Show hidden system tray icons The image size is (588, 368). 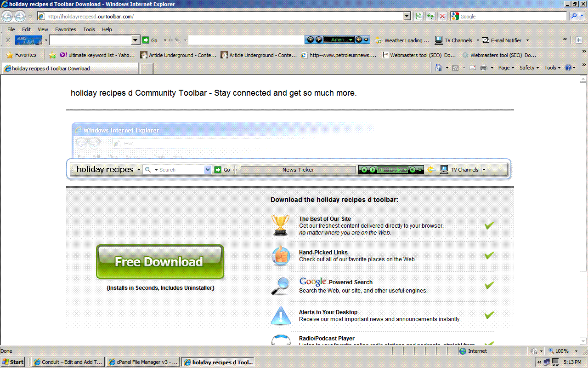pos(539,362)
